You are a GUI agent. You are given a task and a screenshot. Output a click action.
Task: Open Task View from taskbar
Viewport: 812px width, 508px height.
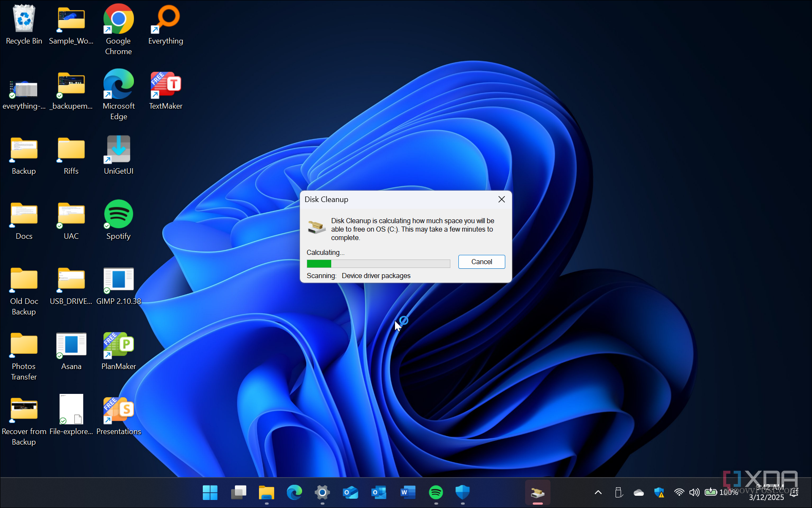point(239,492)
